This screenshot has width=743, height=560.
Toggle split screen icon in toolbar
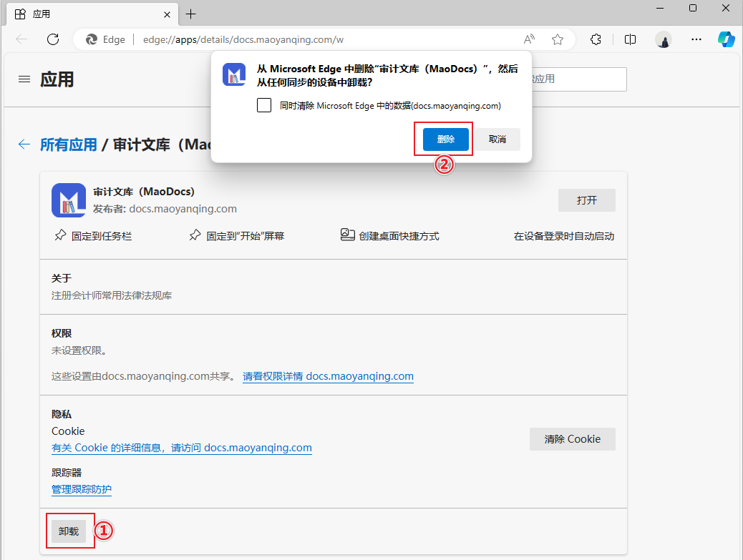coord(630,39)
